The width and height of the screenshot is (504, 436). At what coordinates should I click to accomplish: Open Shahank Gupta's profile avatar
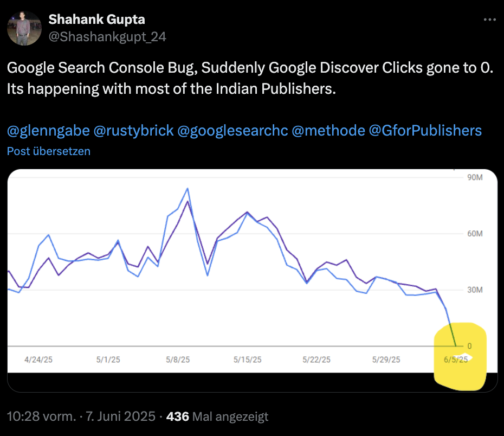(x=24, y=28)
